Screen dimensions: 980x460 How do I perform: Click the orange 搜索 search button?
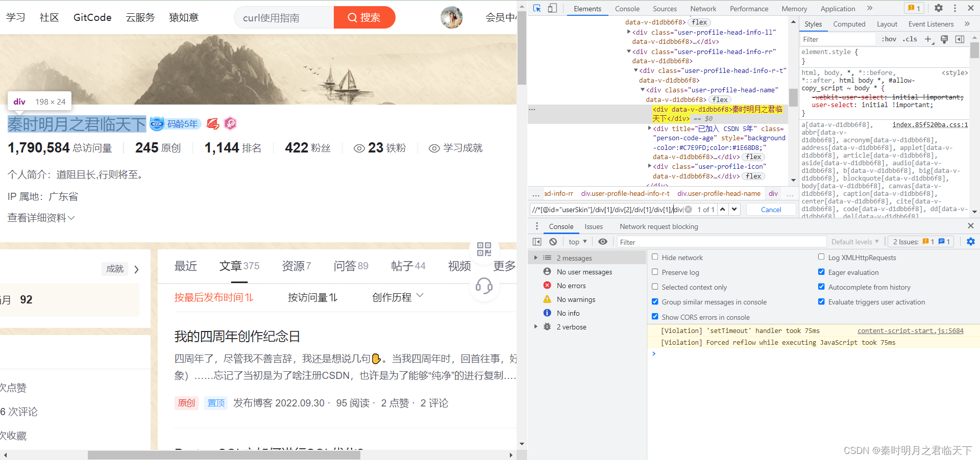[364, 17]
